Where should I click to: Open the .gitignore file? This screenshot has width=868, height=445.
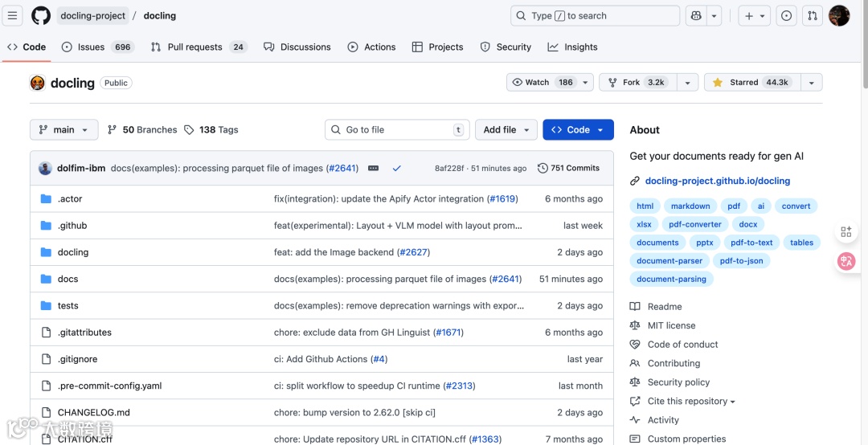pyautogui.click(x=77, y=359)
